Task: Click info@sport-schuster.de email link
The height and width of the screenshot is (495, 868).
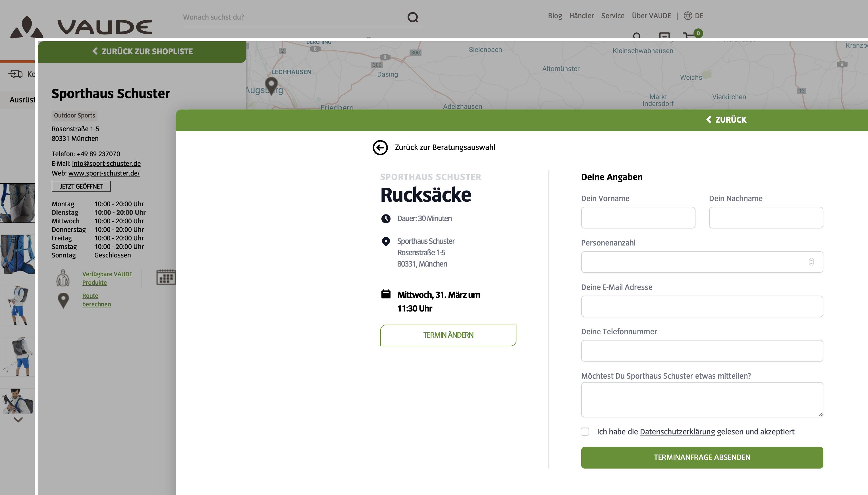Action: [x=106, y=164]
